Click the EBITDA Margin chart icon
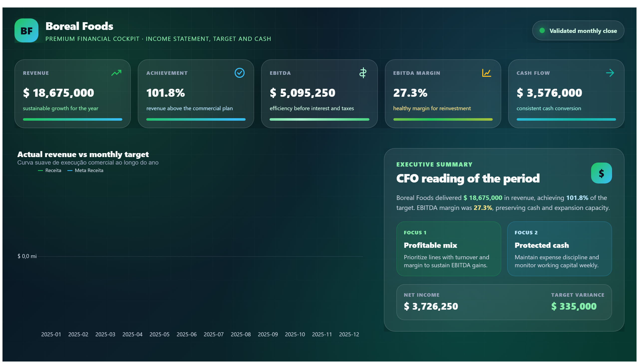The image size is (639, 364). pos(486,73)
